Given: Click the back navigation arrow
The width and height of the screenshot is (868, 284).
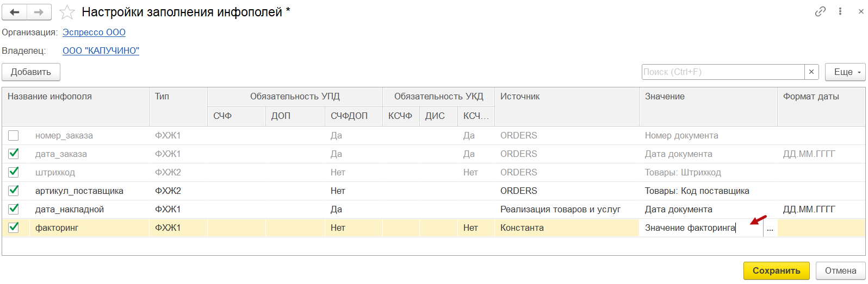Looking at the screenshot, I should click(x=15, y=12).
